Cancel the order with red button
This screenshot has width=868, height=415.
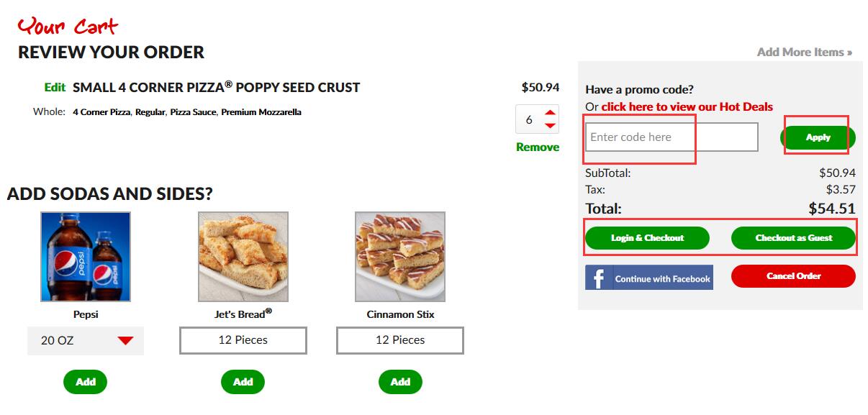click(x=793, y=276)
